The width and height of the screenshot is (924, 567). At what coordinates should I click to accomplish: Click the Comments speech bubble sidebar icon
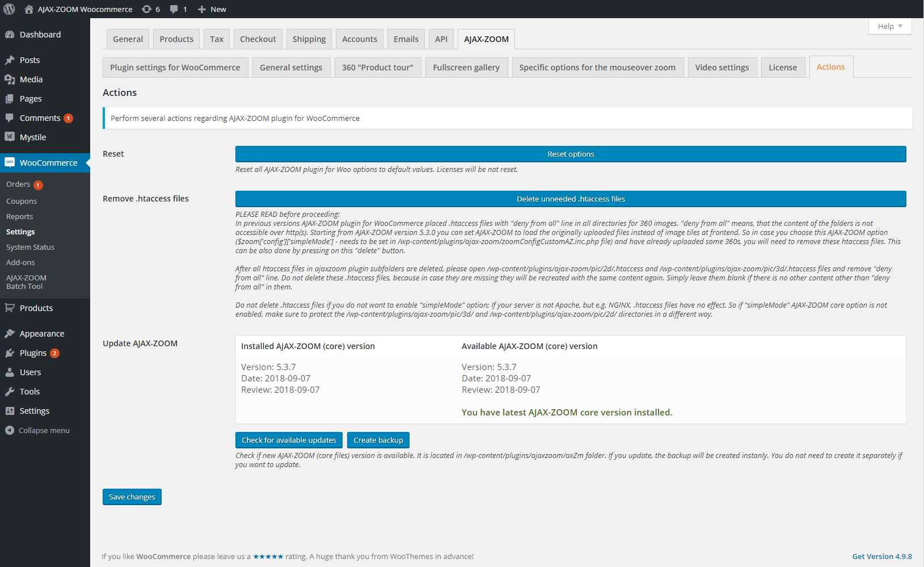tap(10, 118)
